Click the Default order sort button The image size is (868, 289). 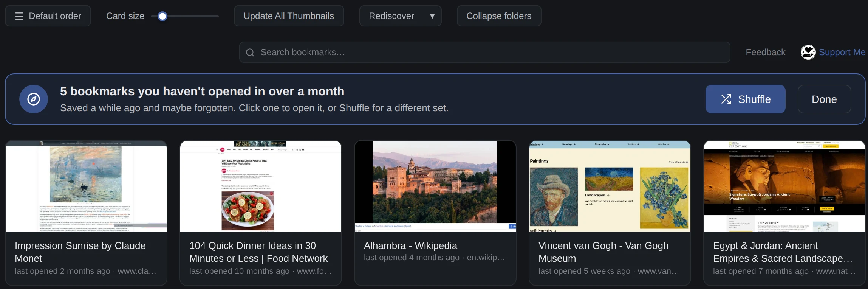click(x=48, y=16)
